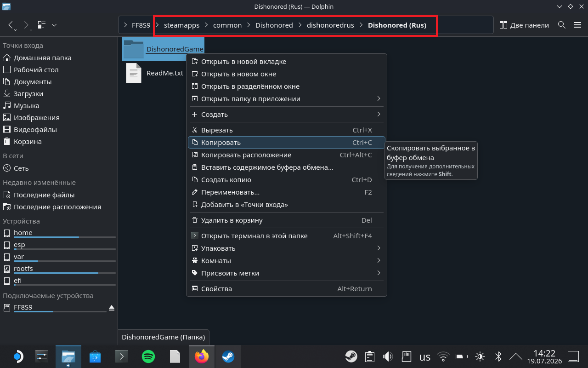Viewport: 588px width, 368px height.
Task: Open the Bluetooth tray icon
Action: (x=498, y=356)
